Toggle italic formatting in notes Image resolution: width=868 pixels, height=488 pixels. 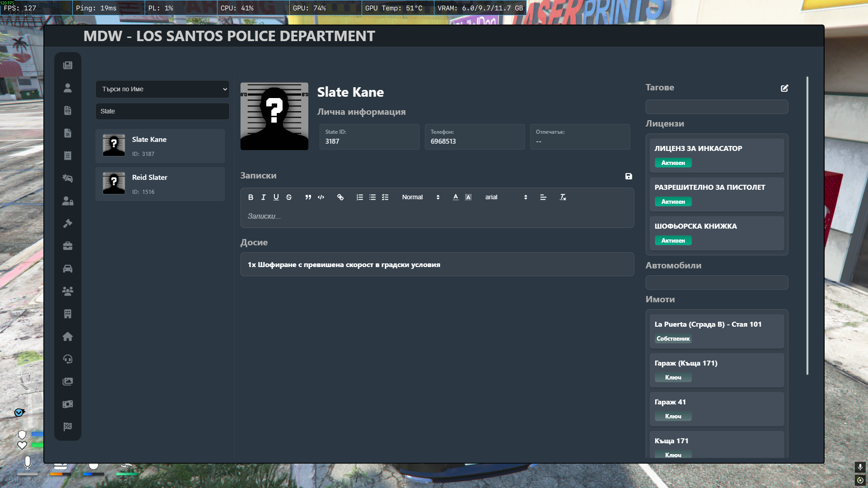[x=263, y=197]
